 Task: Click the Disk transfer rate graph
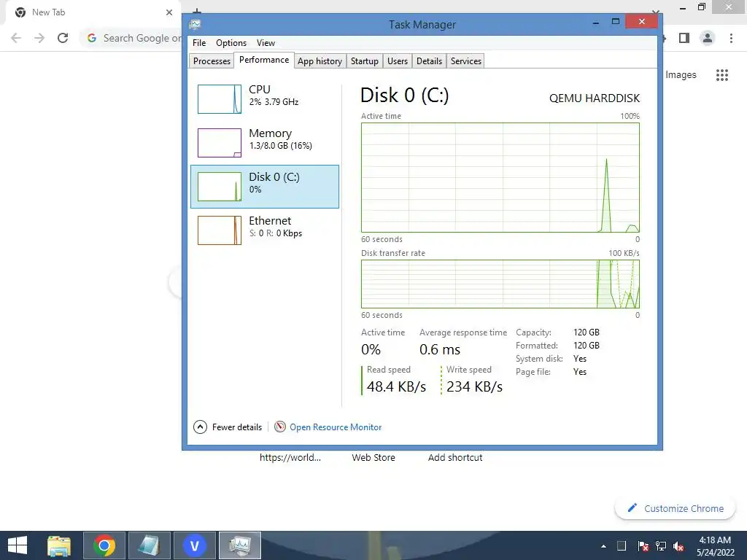500,284
